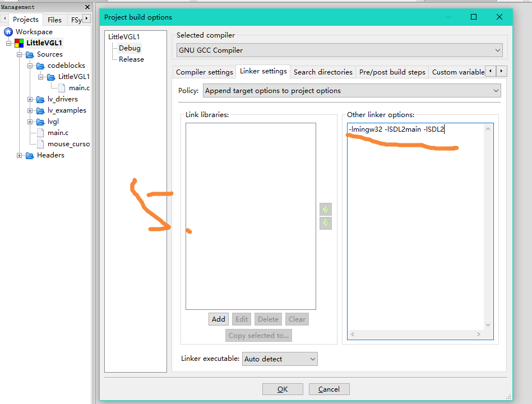Open the Selected compiler dropdown

(339, 50)
